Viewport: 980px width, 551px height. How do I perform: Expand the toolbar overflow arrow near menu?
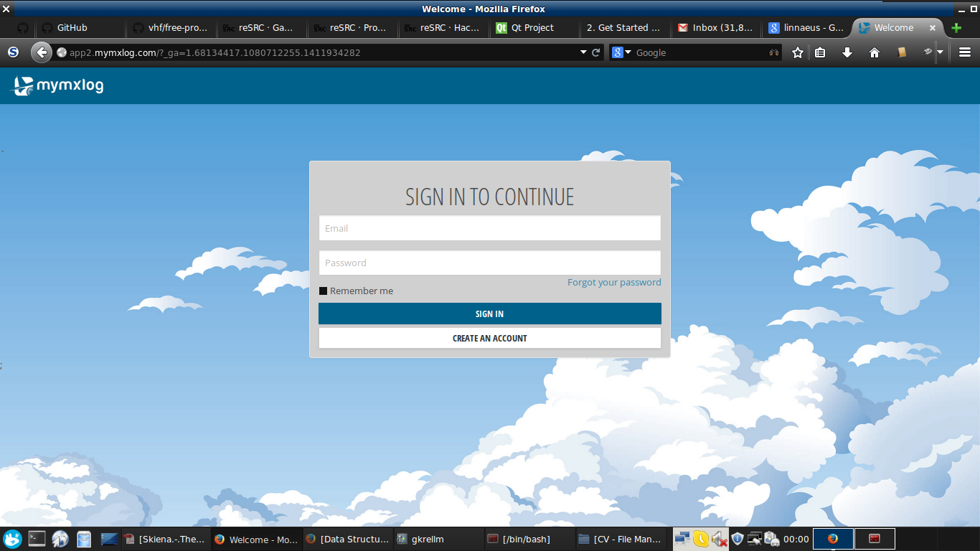click(x=940, y=52)
